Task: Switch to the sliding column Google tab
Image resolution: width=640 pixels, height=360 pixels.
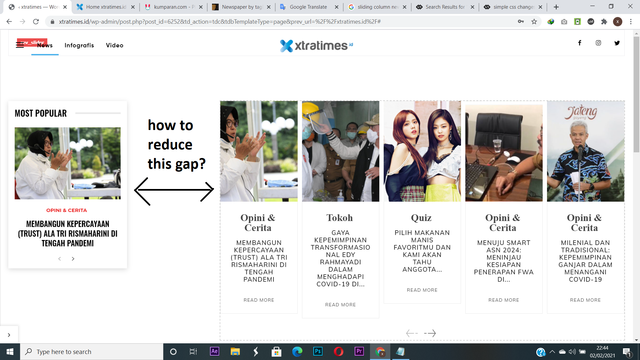Action: pos(377,7)
